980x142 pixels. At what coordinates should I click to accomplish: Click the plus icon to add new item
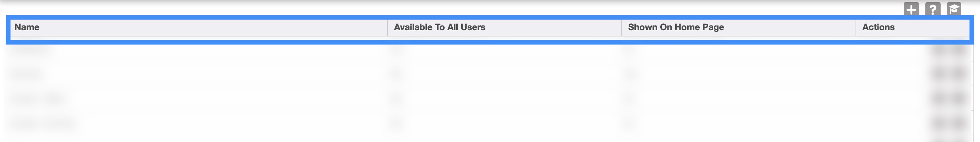(911, 10)
